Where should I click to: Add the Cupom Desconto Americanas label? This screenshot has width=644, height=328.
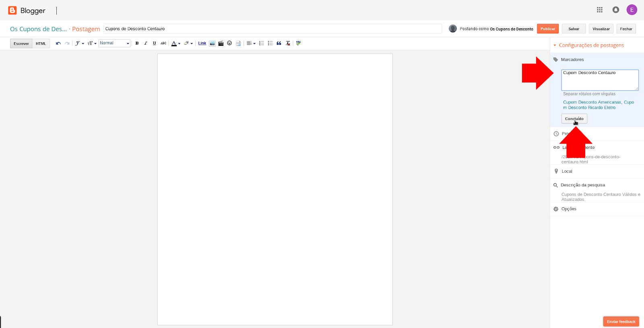point(592,102)
